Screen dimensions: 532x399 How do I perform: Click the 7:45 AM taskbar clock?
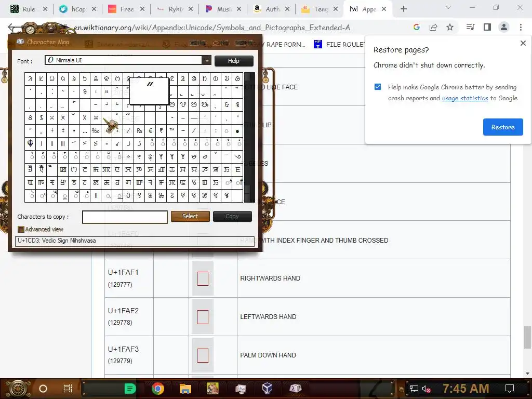pos(465,389)
